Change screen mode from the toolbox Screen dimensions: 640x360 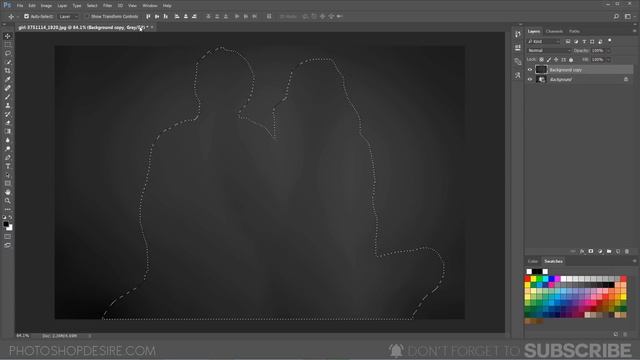(x=8, y=245)
